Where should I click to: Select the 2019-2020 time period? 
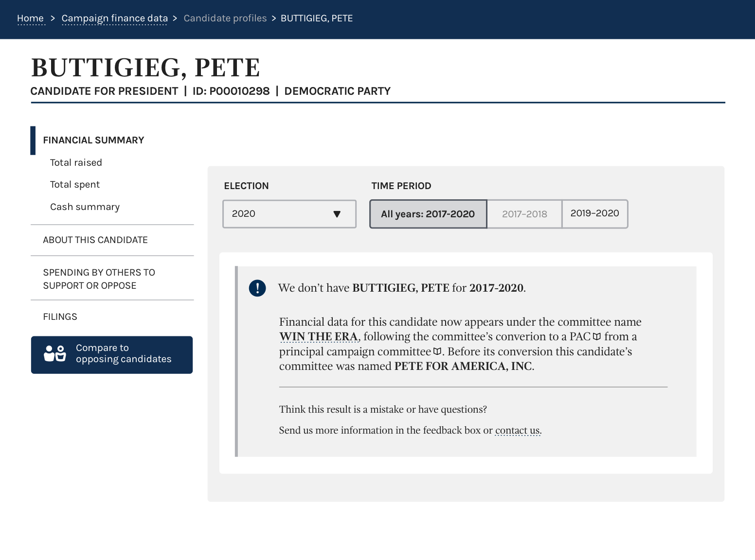tap(594, 214)
